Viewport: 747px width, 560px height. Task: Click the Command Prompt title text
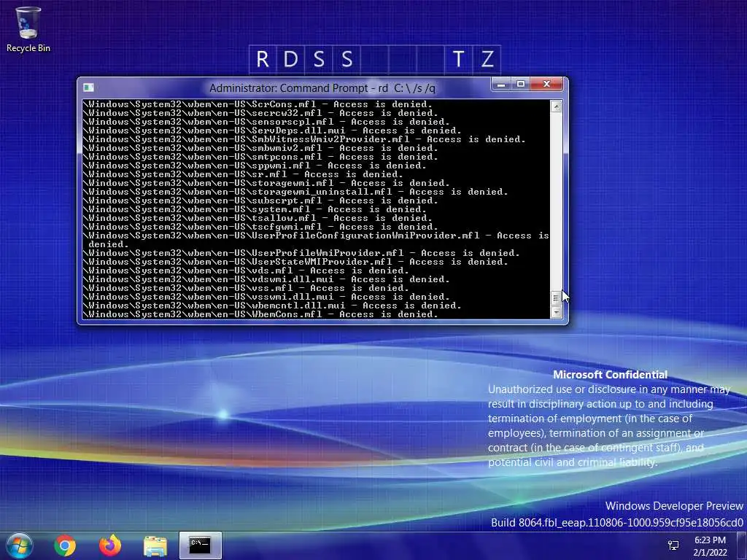point(322,88)
